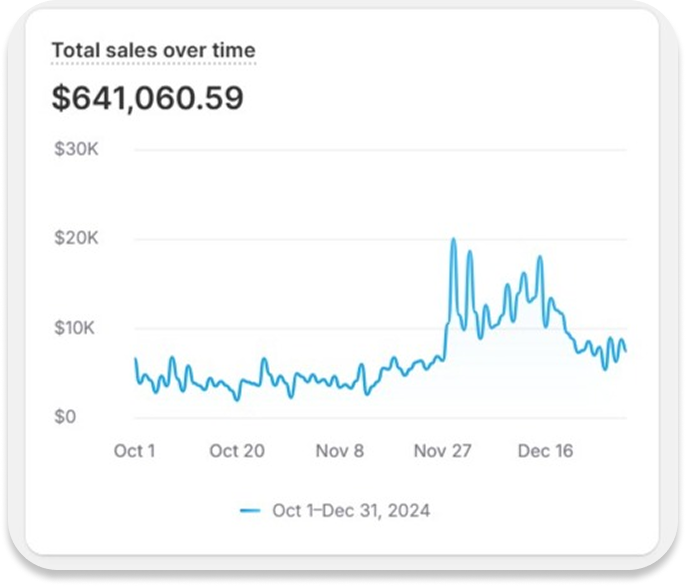
Task: Click the second tall peak after Nov 27
Action: tap(469, 251)
